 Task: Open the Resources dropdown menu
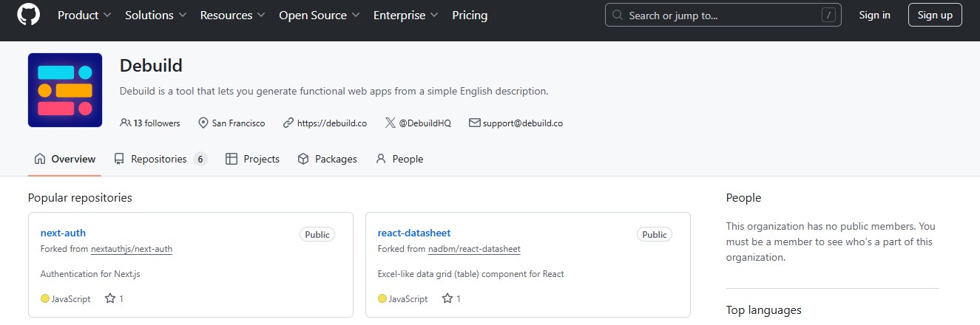[233, 15]
